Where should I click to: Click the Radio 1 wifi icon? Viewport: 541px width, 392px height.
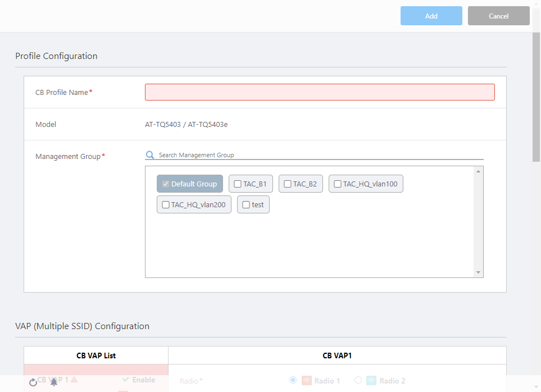coord(306,381)
